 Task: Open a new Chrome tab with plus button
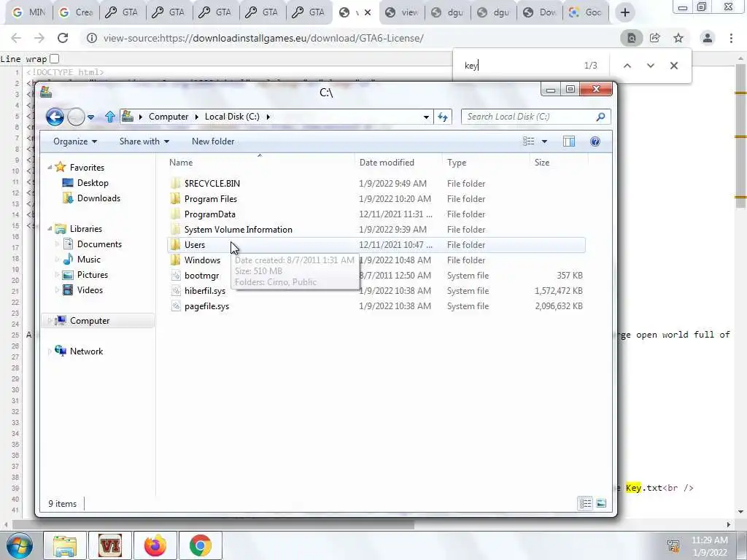tap(625, 12)
